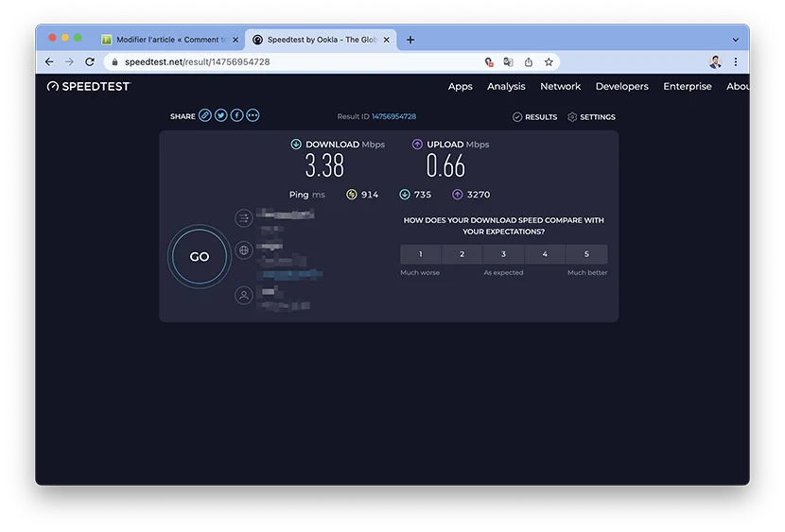
Task: Click the idle ping icon 914
Action: 352,195
